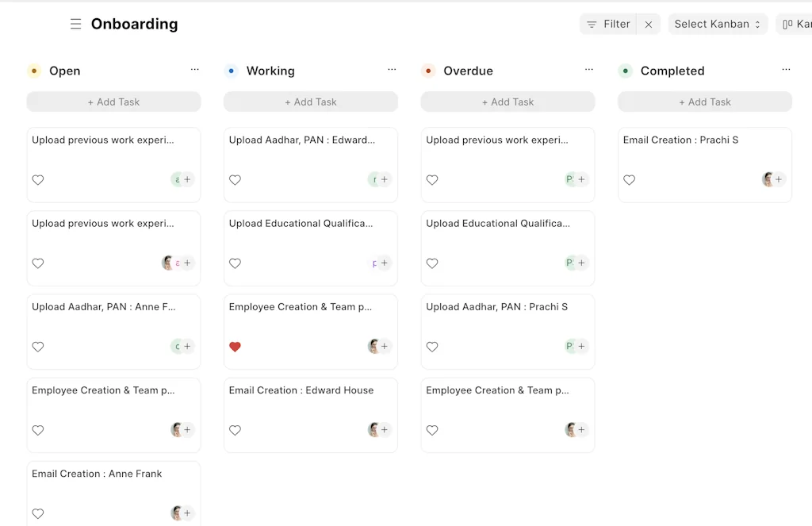Like the Email Creation : Anne Frank card
Image resolution: width=812 pixels, height=526 pixels.
click(38, 513)
